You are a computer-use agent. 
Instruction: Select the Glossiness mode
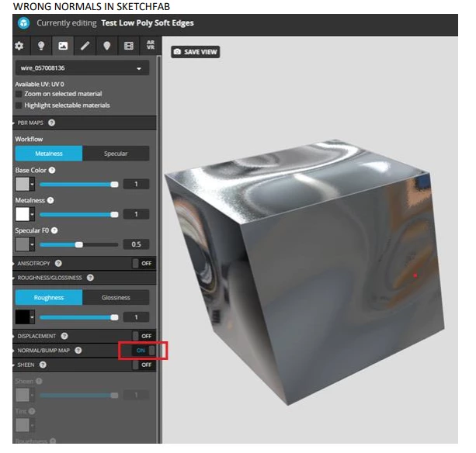pos(116,298)
